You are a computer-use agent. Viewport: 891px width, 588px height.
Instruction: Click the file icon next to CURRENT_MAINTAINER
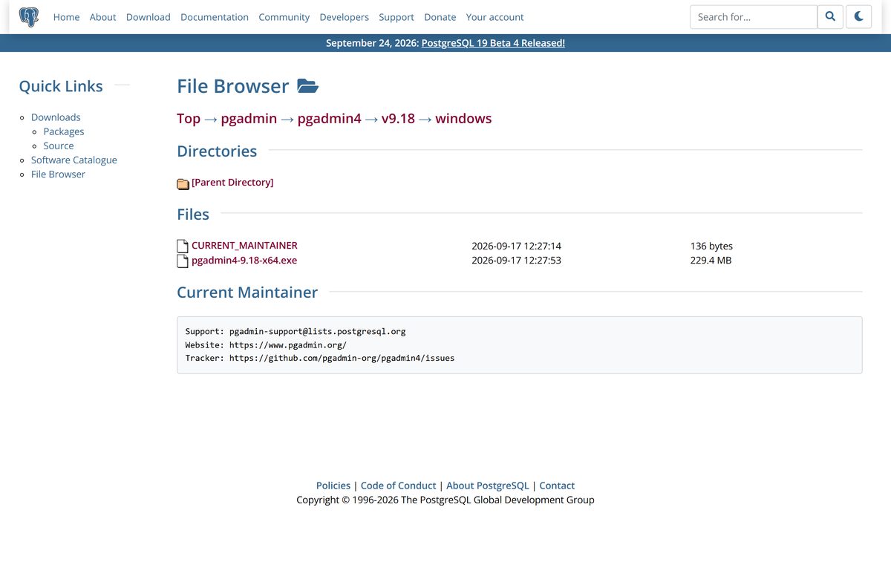(183, 246)
